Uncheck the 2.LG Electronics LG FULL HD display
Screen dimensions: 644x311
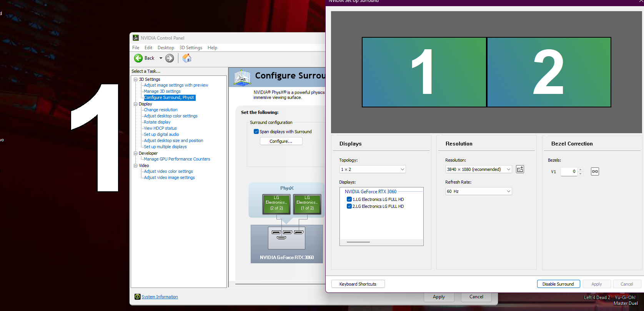coord(349,206)
